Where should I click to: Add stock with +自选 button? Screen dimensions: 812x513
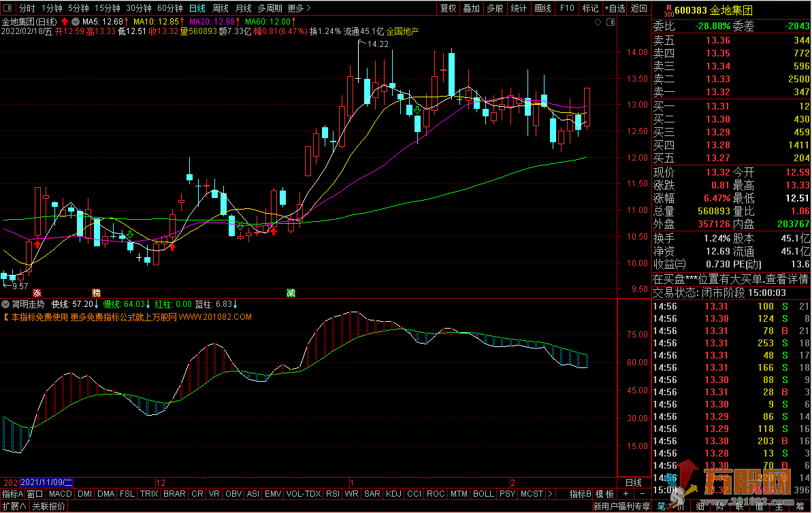tap(615, 8)
